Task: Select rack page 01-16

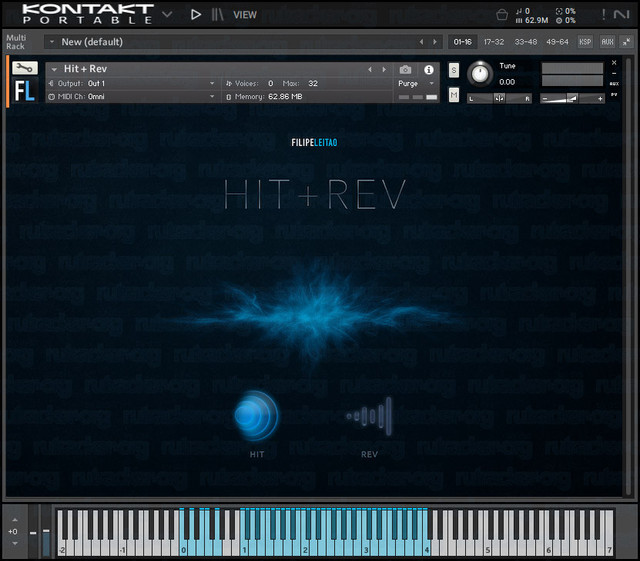Action: 462,42
